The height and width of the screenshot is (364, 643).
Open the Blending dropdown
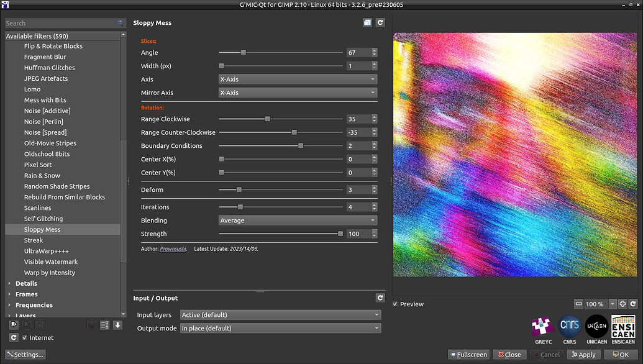pyautogui.click(x=297, y=220)
